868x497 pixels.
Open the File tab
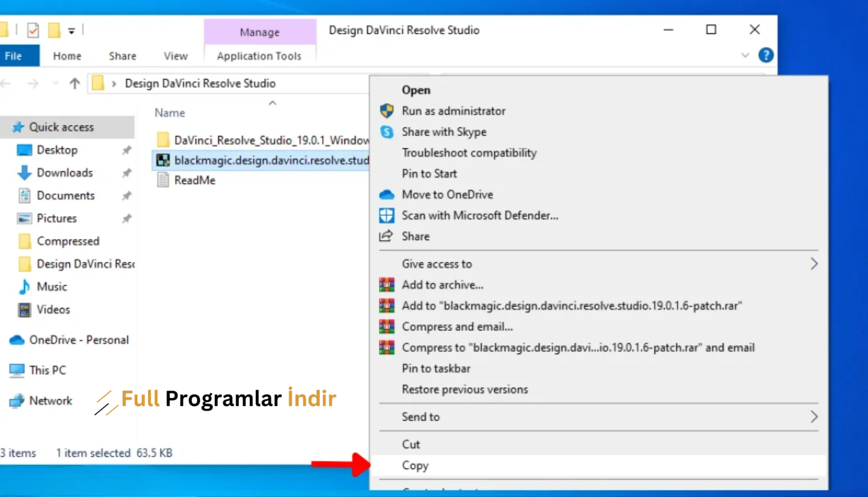19,56
